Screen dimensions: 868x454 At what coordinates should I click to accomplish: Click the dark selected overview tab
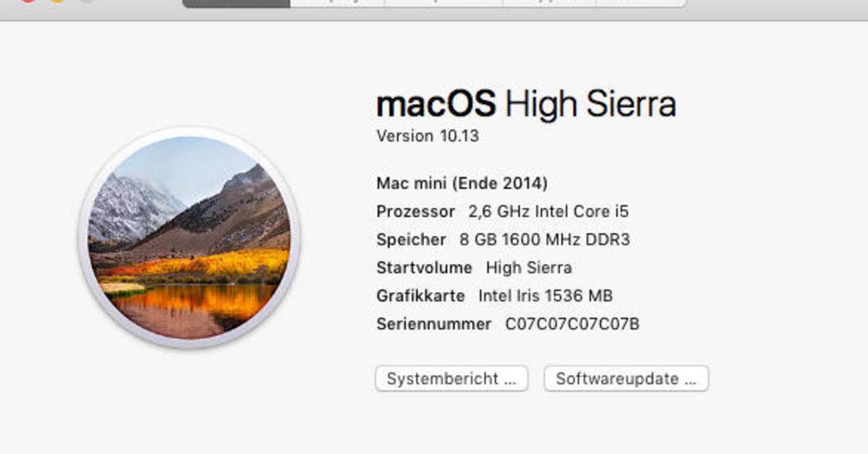pyautogui.click(x=236, y=3)
